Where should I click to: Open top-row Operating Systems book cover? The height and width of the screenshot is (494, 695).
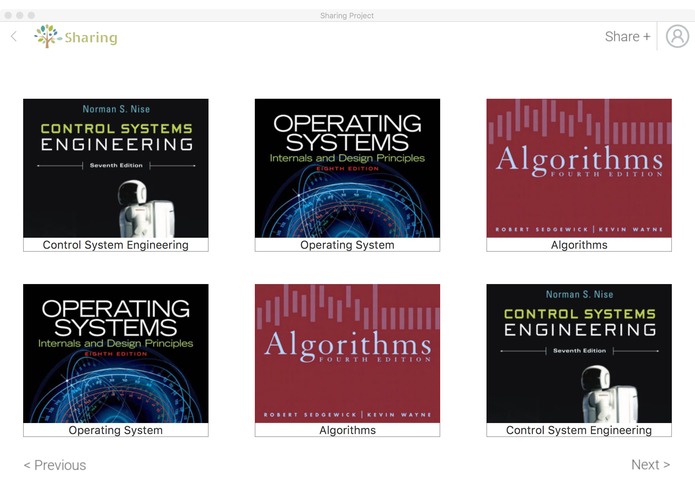348,168
